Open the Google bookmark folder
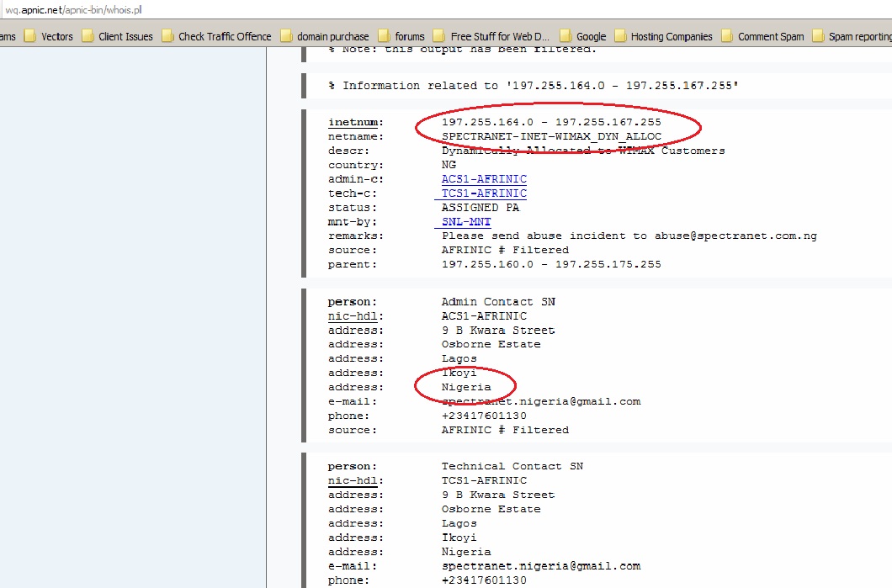Image resolution: width=892 pixels, height=588 pixels. 582,36
